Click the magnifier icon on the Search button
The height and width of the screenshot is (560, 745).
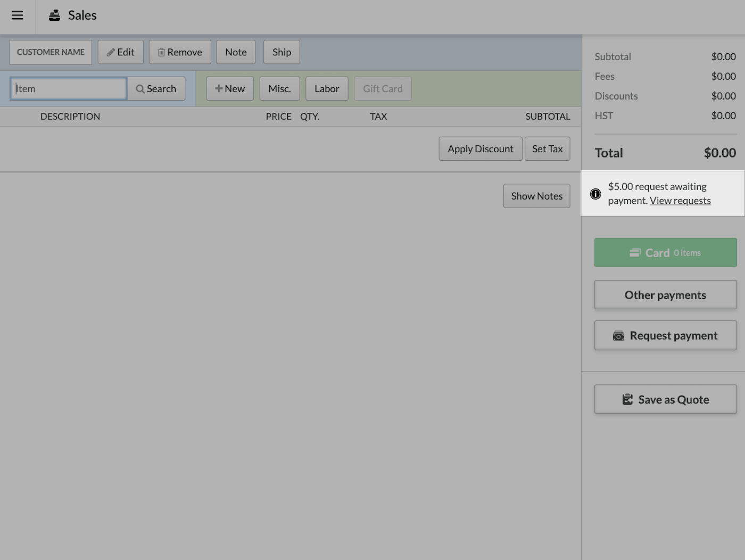[139, 88]
